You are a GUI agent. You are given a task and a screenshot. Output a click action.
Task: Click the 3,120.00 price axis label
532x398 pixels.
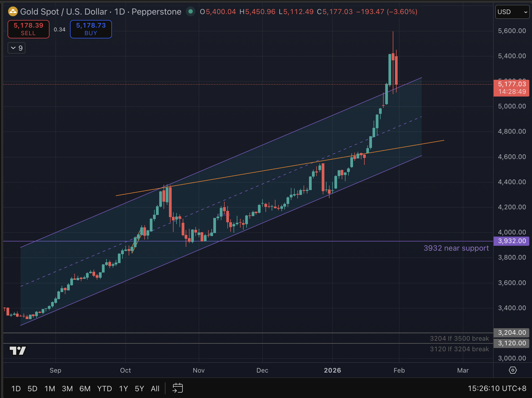coord(511,343)
